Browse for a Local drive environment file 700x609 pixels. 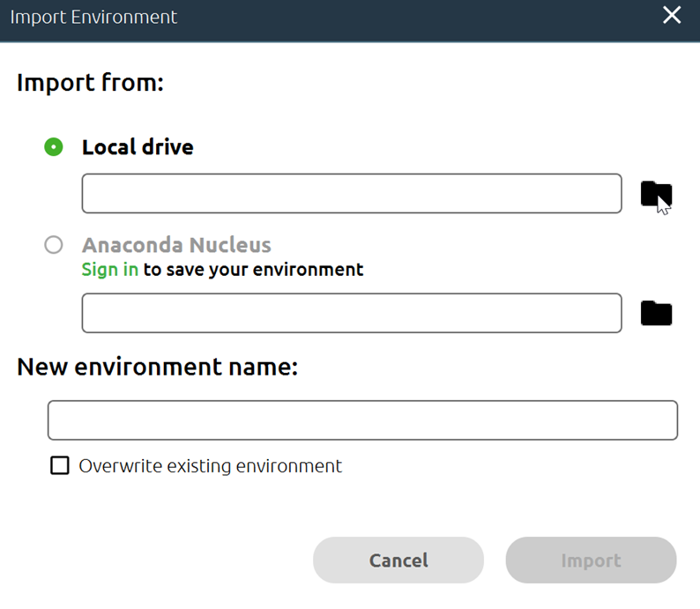click(655, 193)
